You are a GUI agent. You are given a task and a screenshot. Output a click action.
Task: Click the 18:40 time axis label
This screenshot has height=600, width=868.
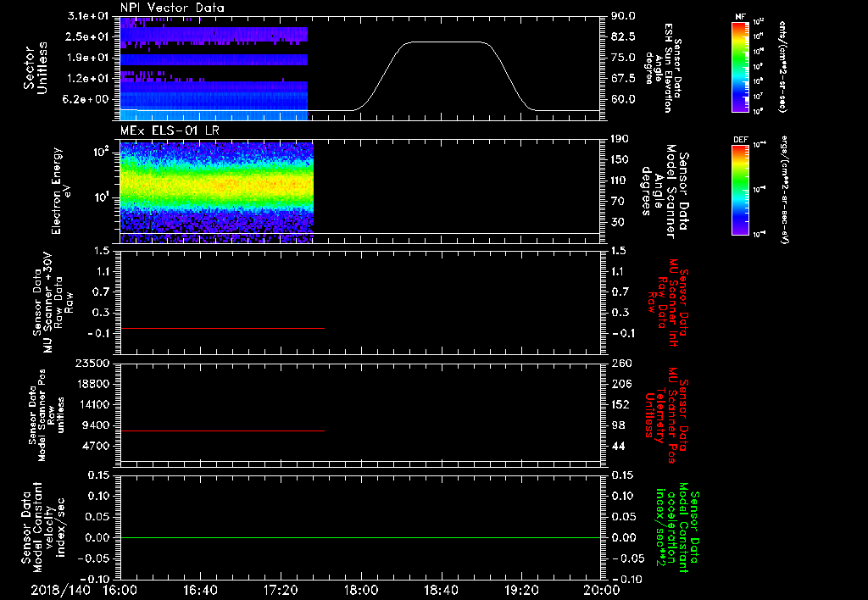point(441,590)
